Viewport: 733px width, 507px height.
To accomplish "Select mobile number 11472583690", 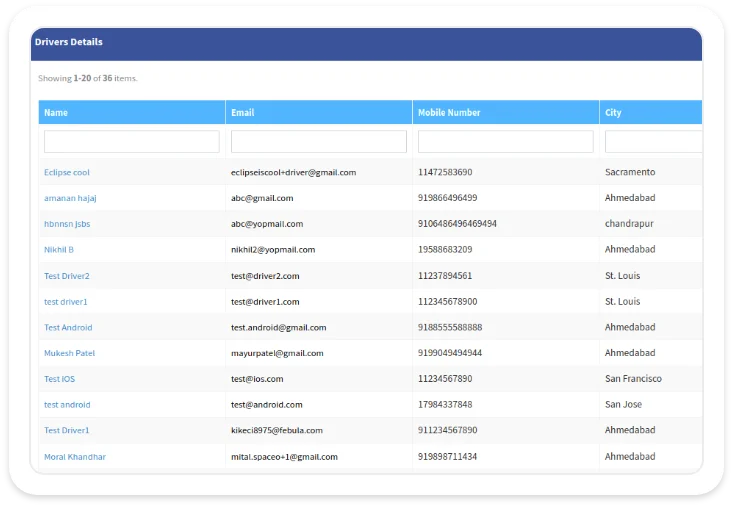I will click(445, 172).
